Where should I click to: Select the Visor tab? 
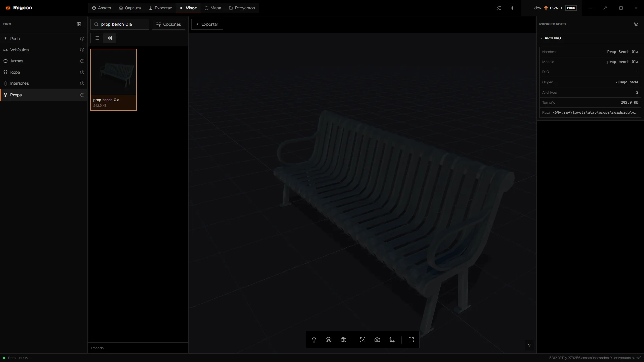(188, 8)
